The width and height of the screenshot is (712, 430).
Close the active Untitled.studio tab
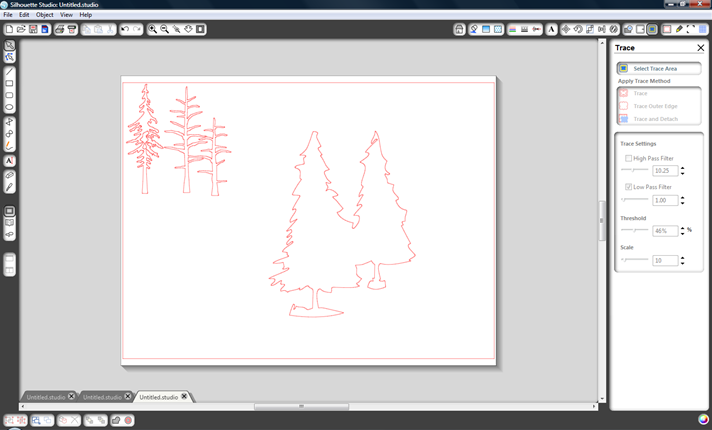(184, 396)
